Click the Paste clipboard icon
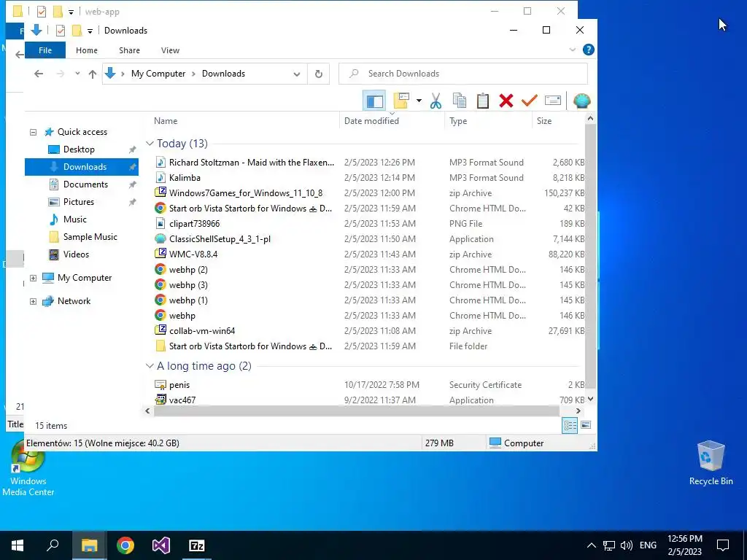Screen dimensions: 747x560 coord(483,101)
